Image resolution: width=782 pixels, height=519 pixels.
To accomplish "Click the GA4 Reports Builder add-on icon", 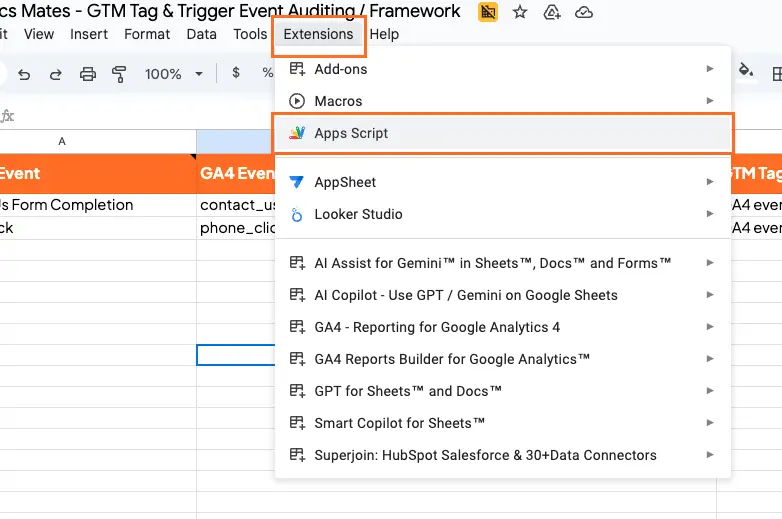I will (x=297, y=359).
